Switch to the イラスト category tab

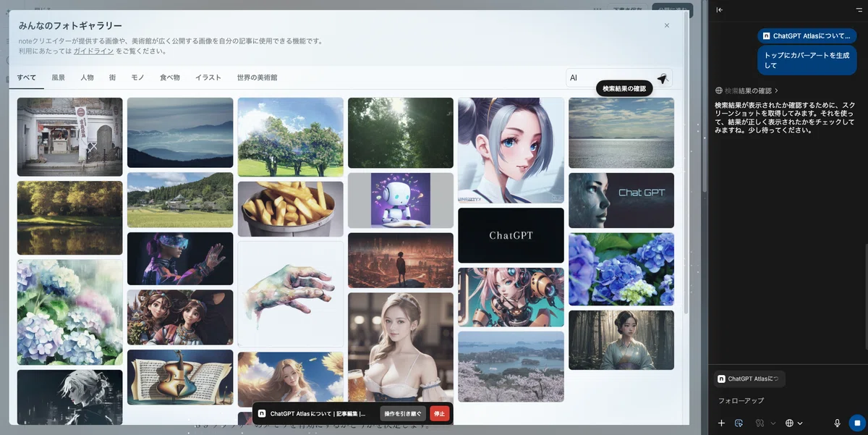pyautogui.click(x=208, y=77)
